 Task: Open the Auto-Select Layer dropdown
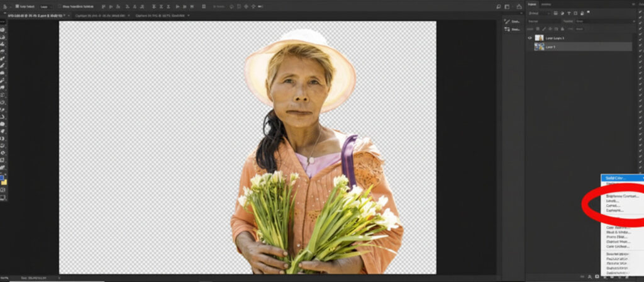click(46, 6)
